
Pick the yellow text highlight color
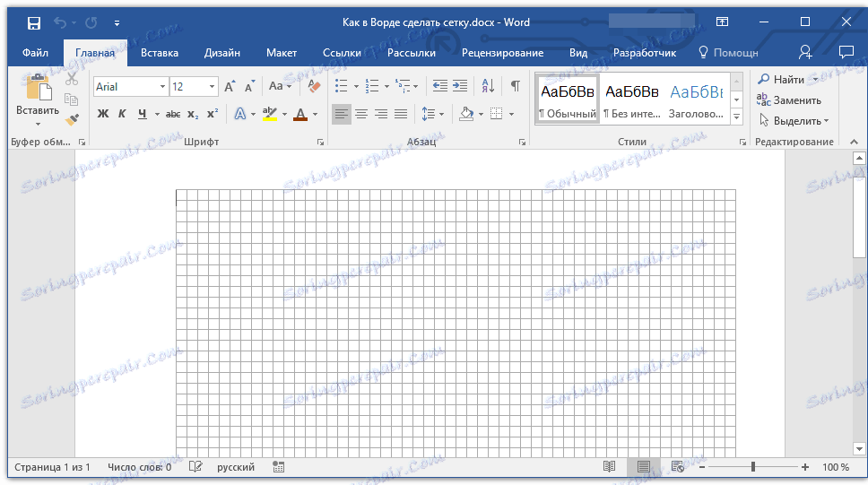click(x=270, y=114)
